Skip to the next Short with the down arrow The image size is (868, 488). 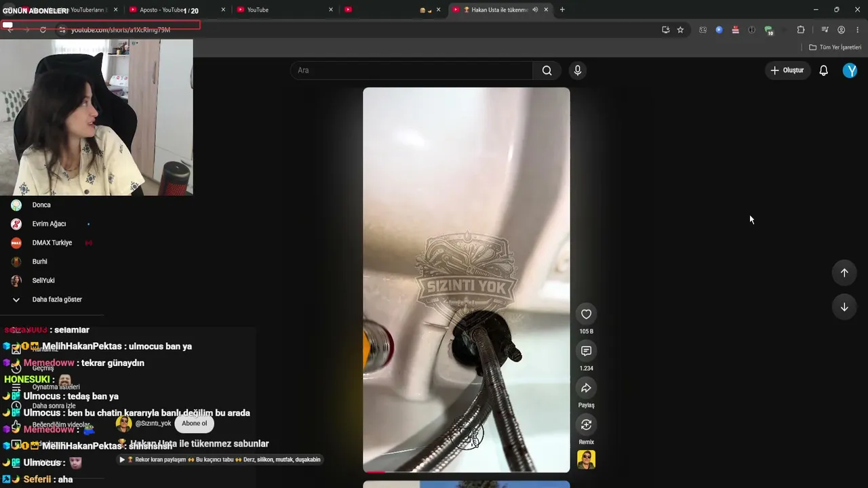844,307
